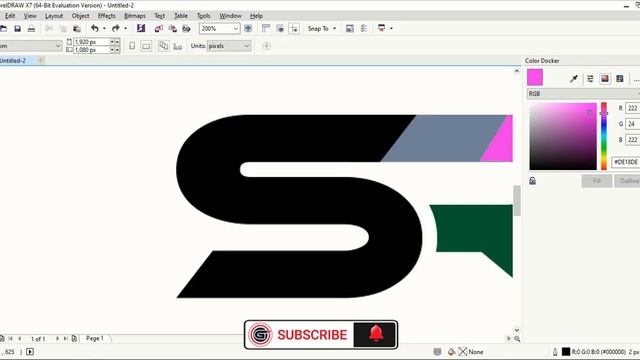Click the page width spinner arrows
This screenshot has height=360, width=640.
(x=115, y=42)
